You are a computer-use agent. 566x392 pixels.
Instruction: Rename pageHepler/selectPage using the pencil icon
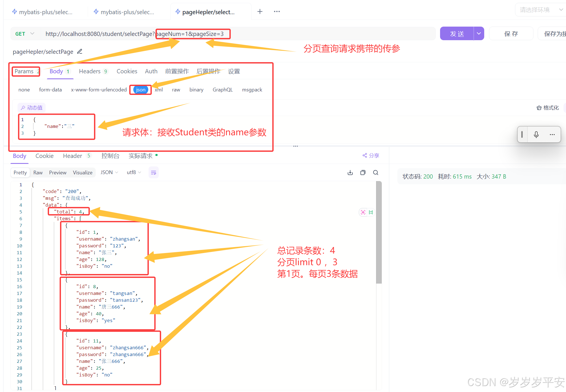click(79, 52)
